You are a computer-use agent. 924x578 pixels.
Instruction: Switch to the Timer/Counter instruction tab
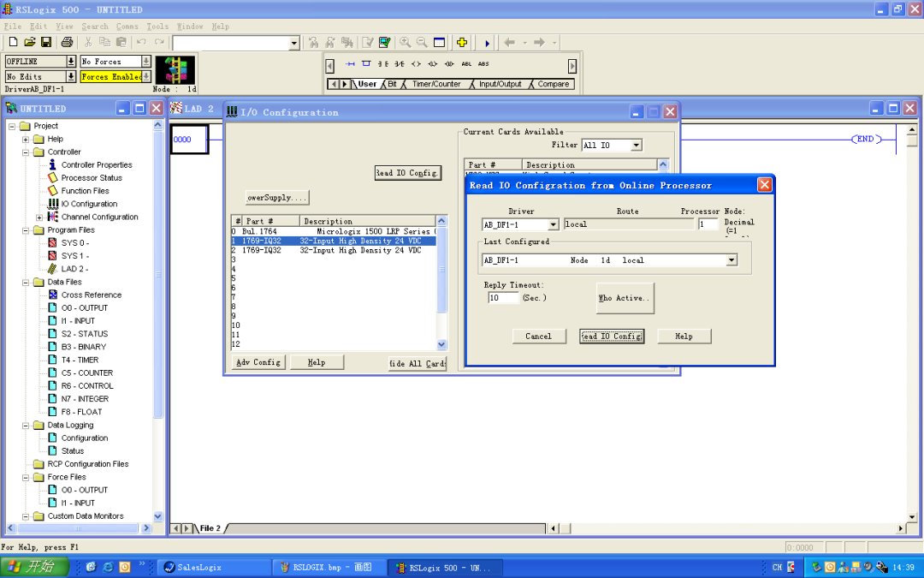coord(436,84)
